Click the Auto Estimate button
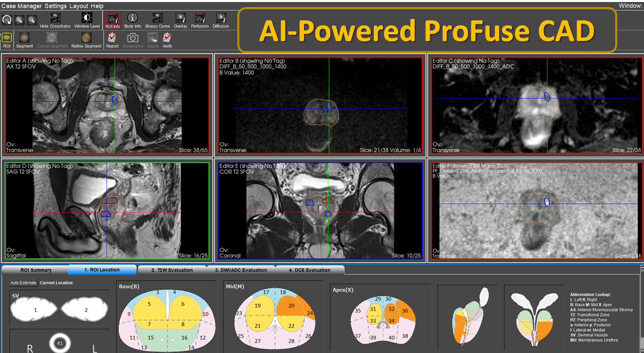 click(x=23, y=283)
